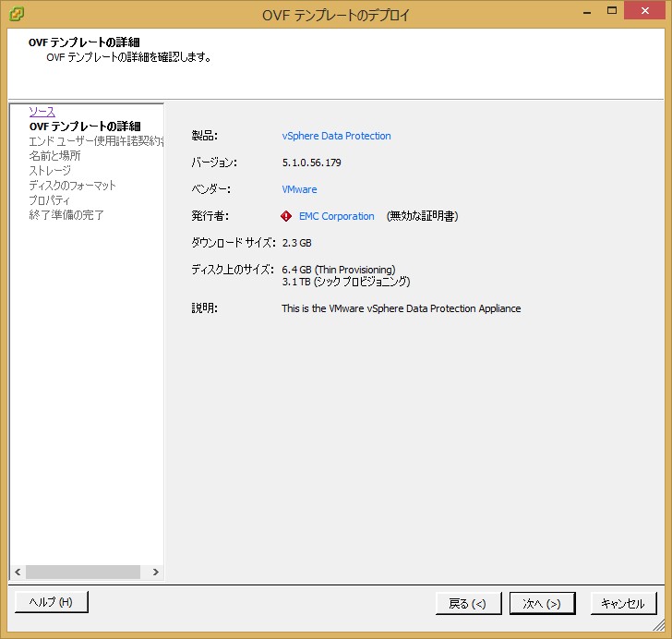
Task: Open the vSphere Data Protection product link
Action: tap(336, 136)
